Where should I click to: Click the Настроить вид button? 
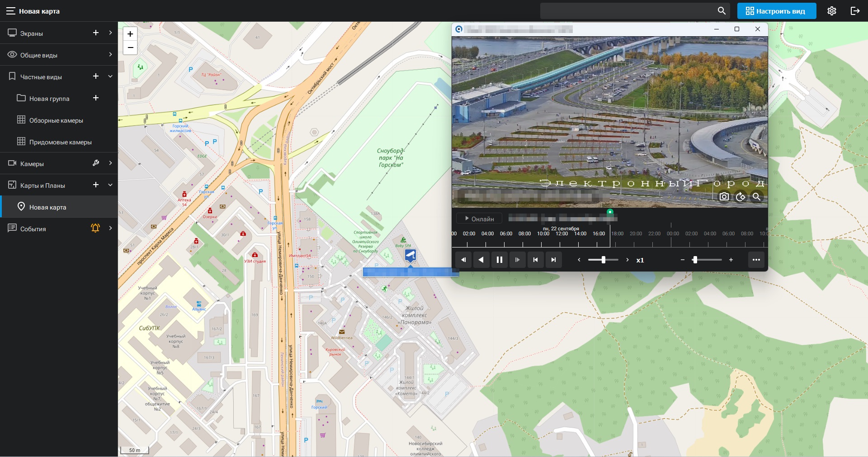click(x=776, y=11)
